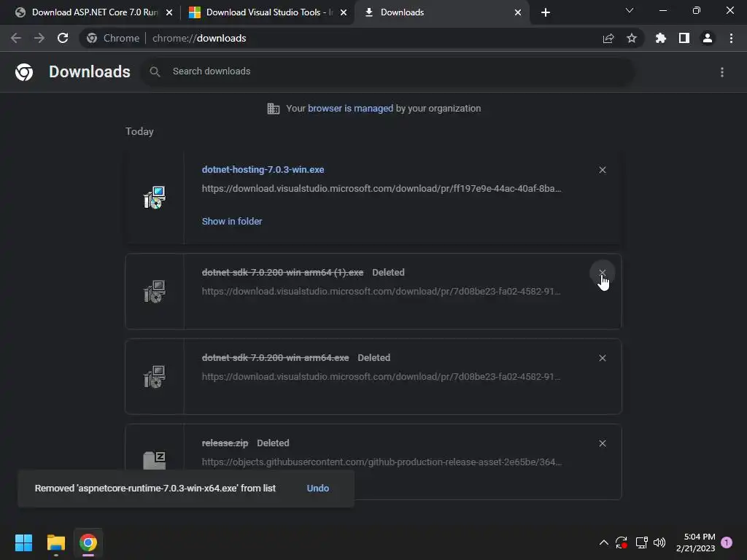Reload the downloads page

(63, 38)
